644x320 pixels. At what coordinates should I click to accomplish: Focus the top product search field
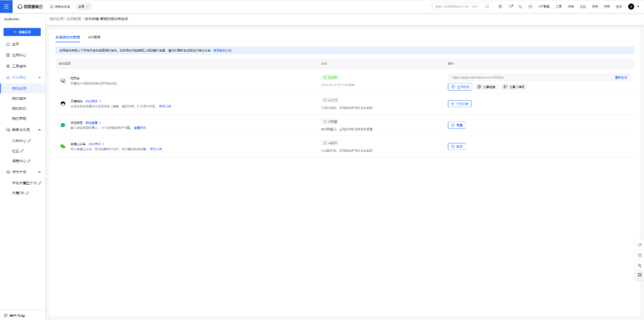[458, 7]
